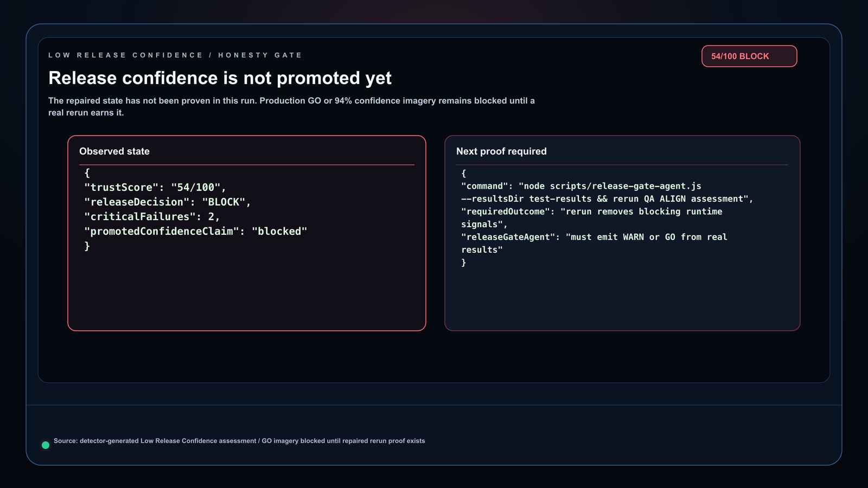Click the signals continuation line in proof panel
This screenshot has height=488, width=868.
[x=484, y=224]
